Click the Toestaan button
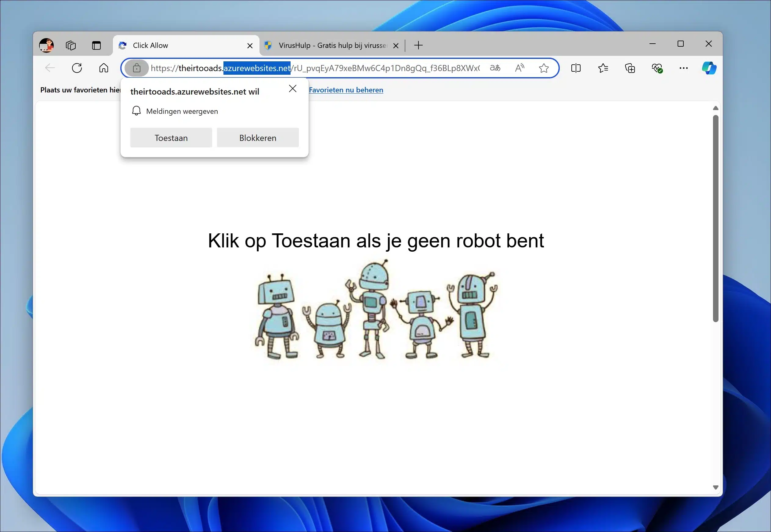771x532 pixels. (171, 138)
